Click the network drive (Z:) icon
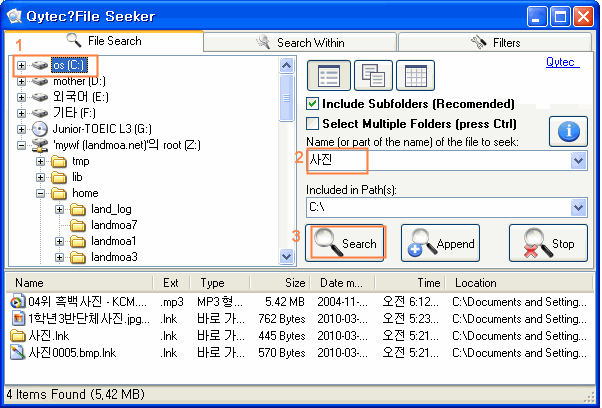Viewport: 602px width, 408px height. click(x=40, y=145)
